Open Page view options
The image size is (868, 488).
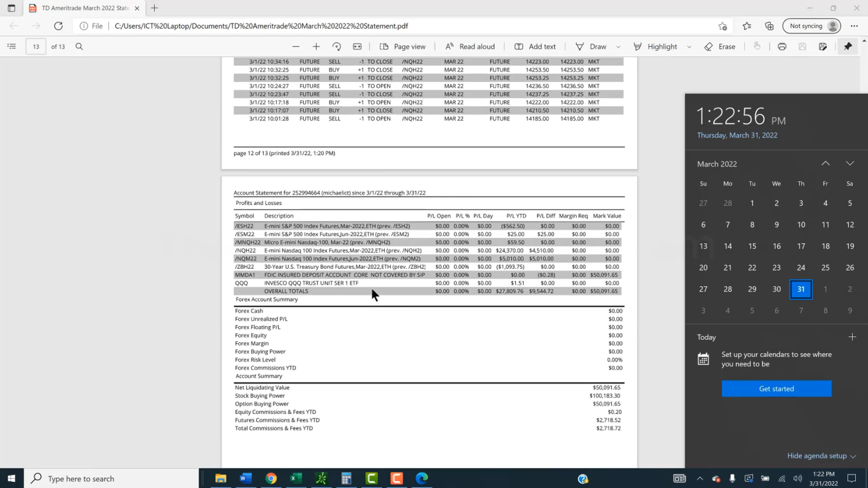point(402,46)
